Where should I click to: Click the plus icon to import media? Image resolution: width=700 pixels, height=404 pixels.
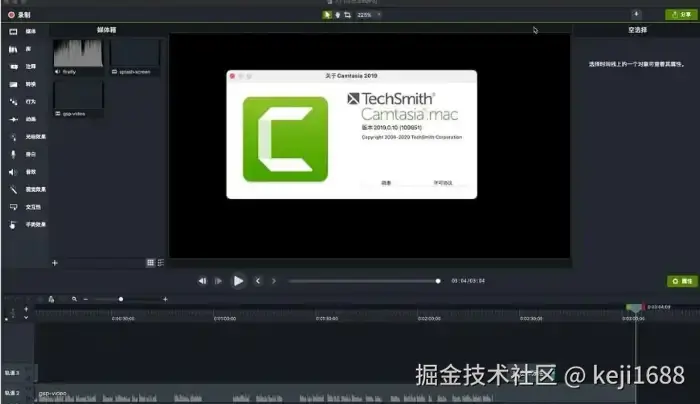[55, 263]
